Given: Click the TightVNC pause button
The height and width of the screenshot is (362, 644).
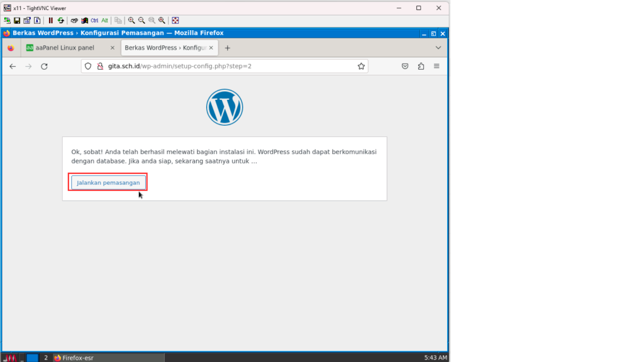Looking at the screenshot, I should coord(52,20).
